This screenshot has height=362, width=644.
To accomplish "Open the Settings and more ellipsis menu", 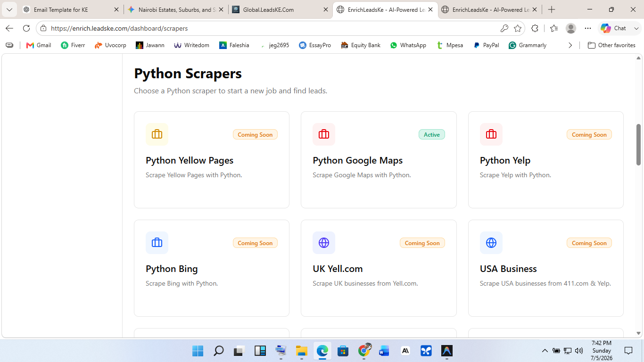I will tap(588, 28).
